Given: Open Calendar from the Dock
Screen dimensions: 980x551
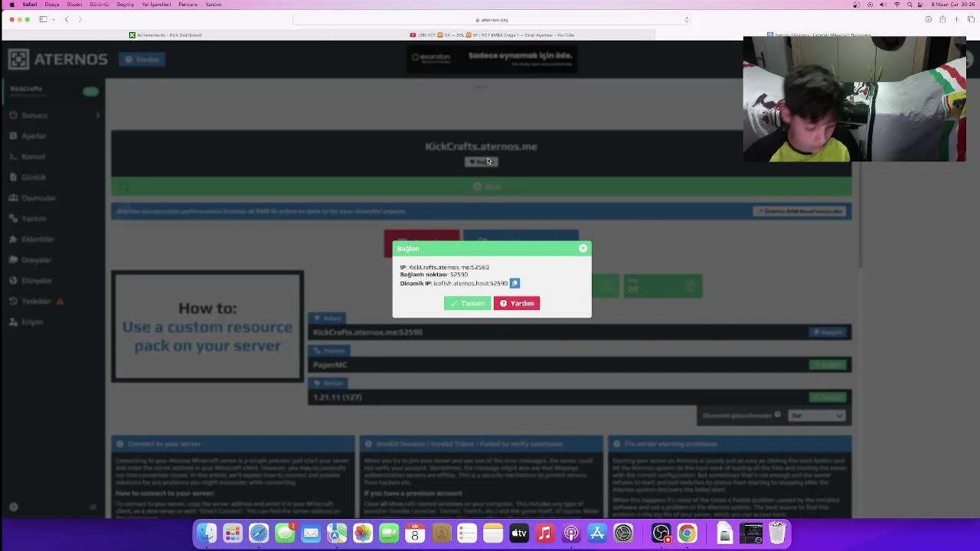Looking at the screenshot, I should click(415, 533).
